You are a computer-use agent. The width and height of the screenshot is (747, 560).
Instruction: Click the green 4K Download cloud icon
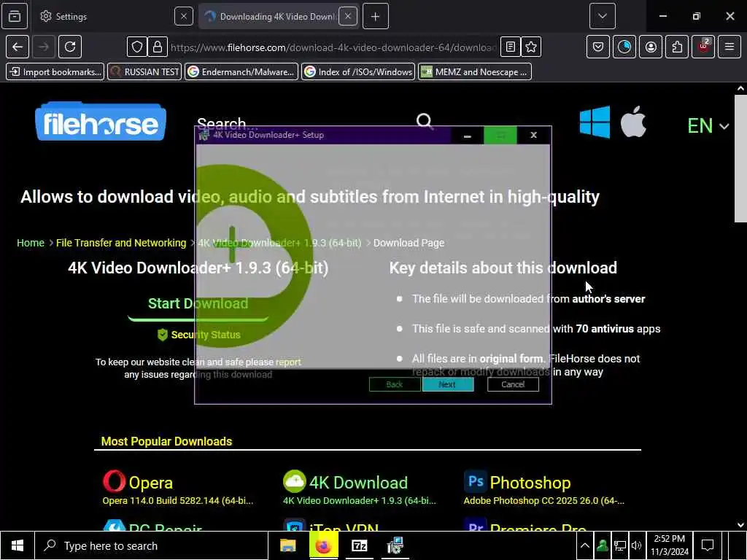[x=295, y=481]
